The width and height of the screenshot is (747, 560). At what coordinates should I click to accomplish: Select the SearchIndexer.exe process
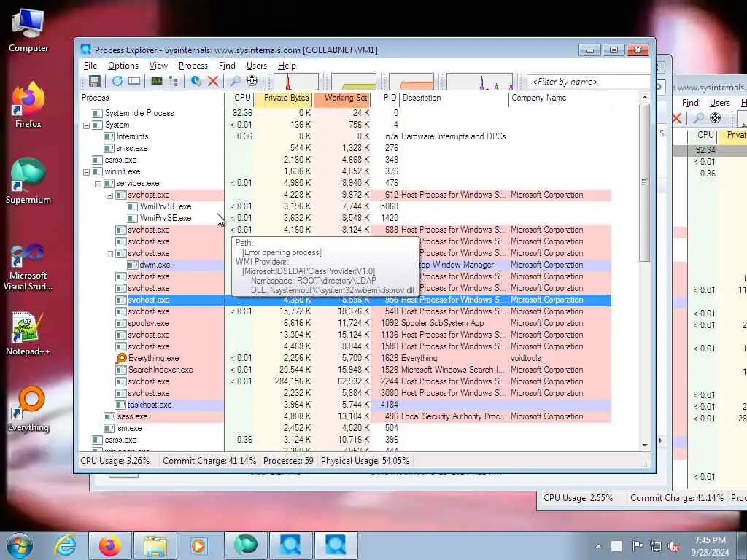coord(345,370)
